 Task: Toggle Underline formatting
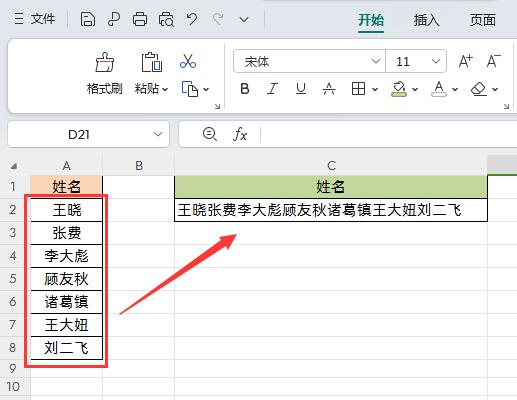(x=301, y=89)
